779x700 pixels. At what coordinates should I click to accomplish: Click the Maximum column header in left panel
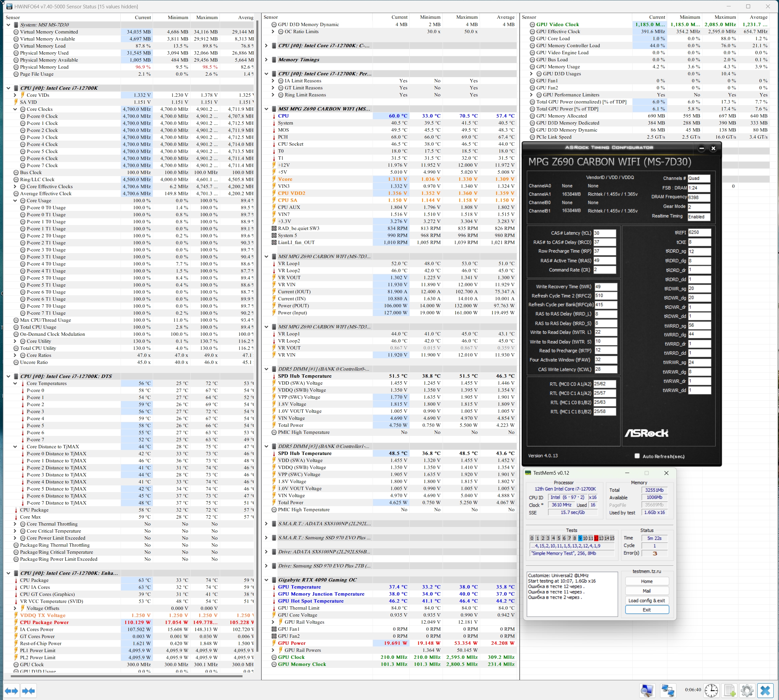(207, 17)
